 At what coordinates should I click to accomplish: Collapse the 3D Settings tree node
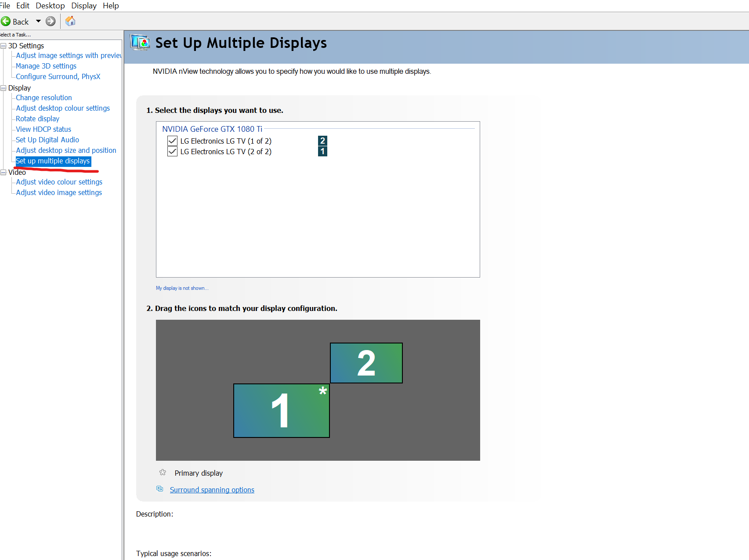pos(4,46)
